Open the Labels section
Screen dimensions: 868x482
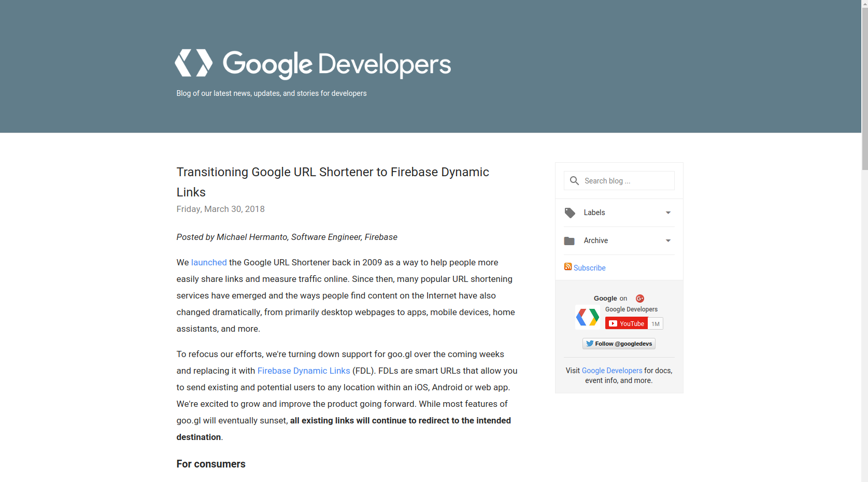tap(594, 213)
